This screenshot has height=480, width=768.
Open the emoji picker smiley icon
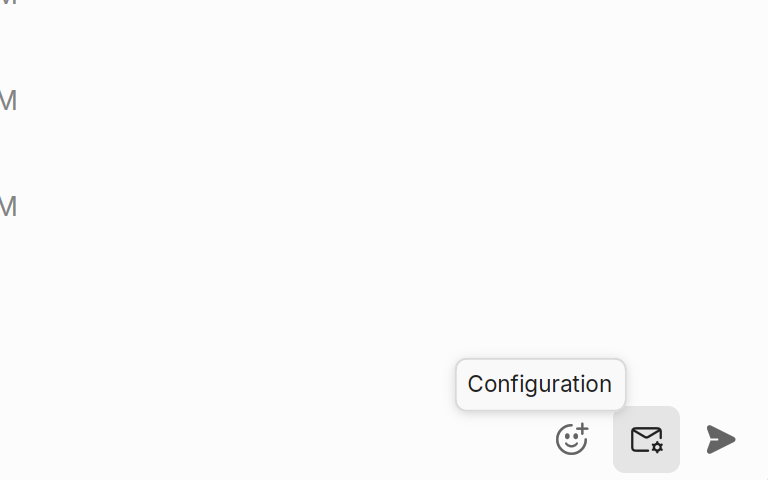(x=571, y=439)
